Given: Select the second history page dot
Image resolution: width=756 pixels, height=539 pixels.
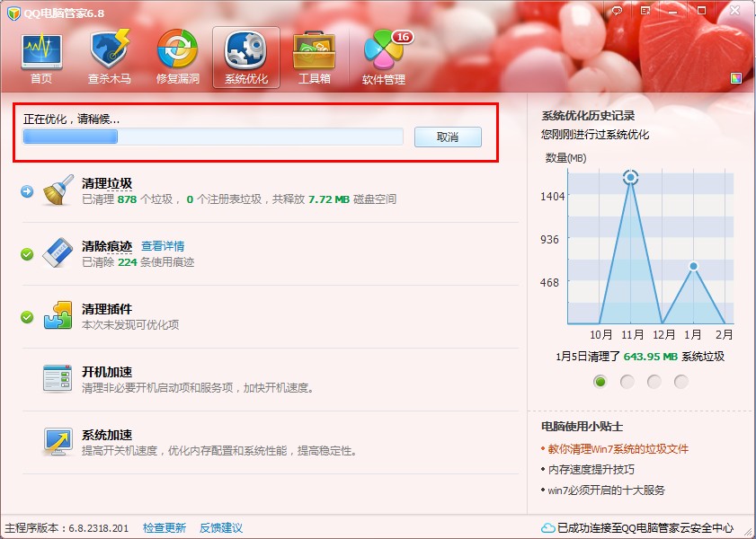Looking at the screenshot, I should click(627, 381).
